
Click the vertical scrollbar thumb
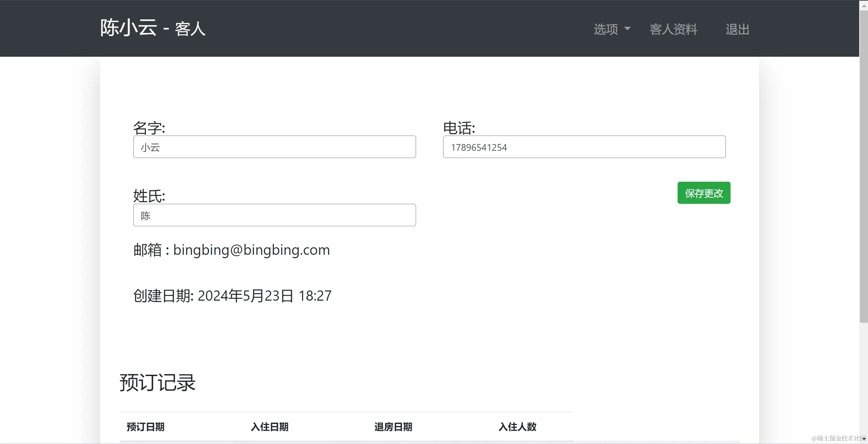[x=864, y=166]
